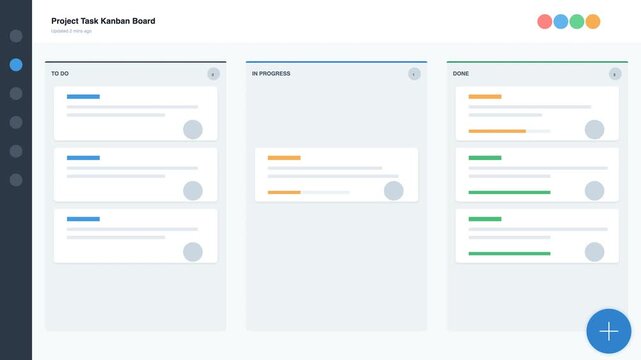The width and height of the screenshot is (641, 360).
Task: Click the fourth sidebar dot icon
Action: tap(16, 122)
